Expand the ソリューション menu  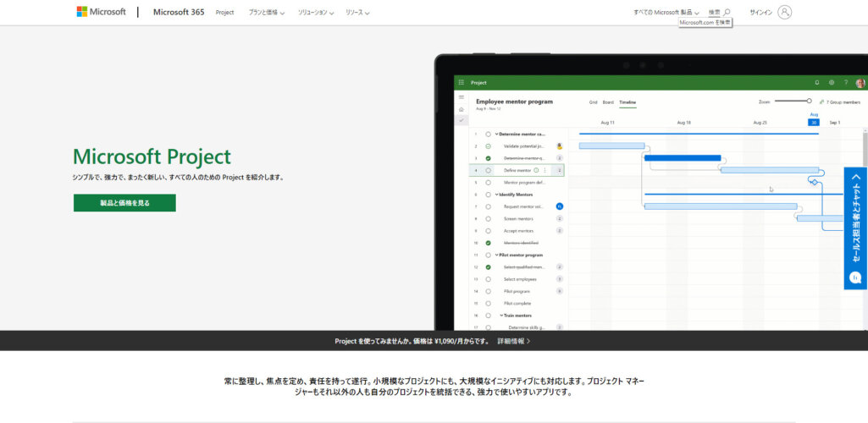316,12
